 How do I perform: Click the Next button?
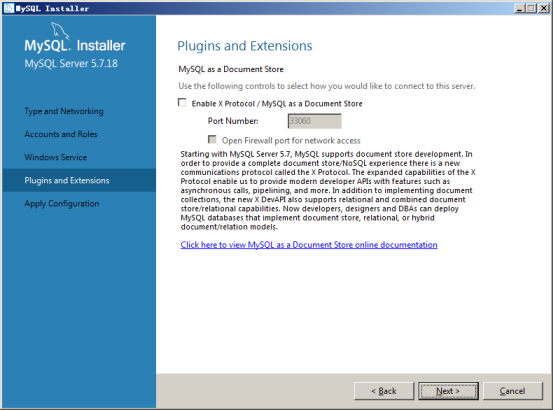(448, 391)
